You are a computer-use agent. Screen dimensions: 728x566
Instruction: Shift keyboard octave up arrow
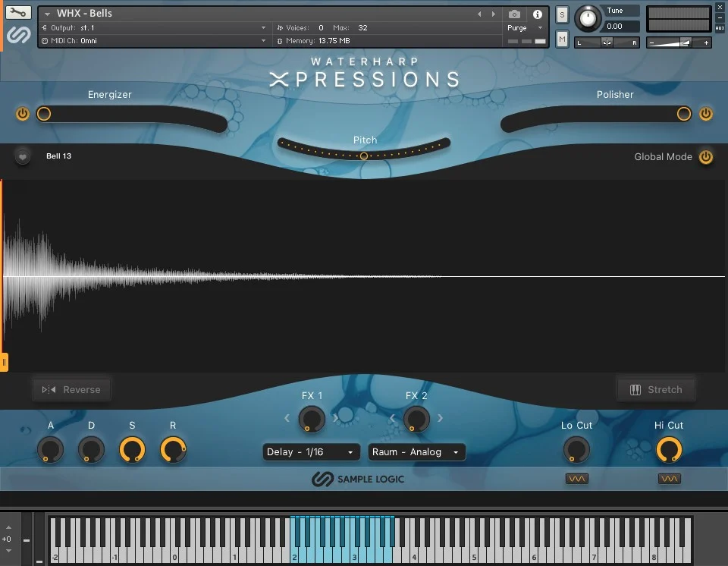[8, 527]
